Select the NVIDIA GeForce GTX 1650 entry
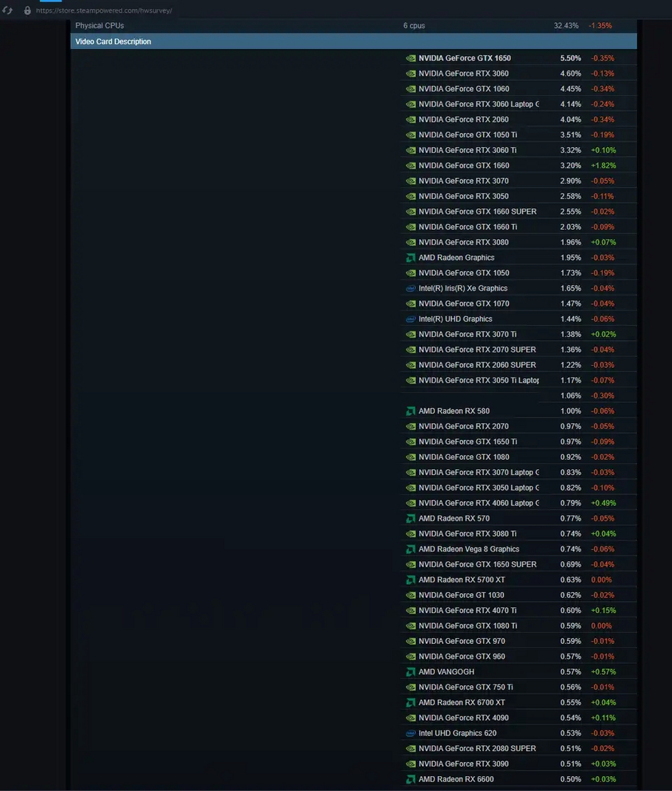Image resolution: width=672 pixels, height=791 pixels. click(464, 57)
